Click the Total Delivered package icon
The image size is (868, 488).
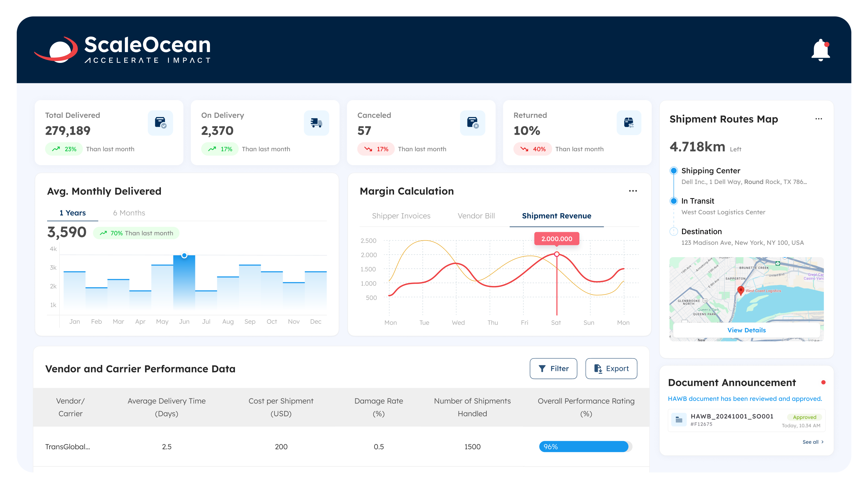[x=160, y=123]
